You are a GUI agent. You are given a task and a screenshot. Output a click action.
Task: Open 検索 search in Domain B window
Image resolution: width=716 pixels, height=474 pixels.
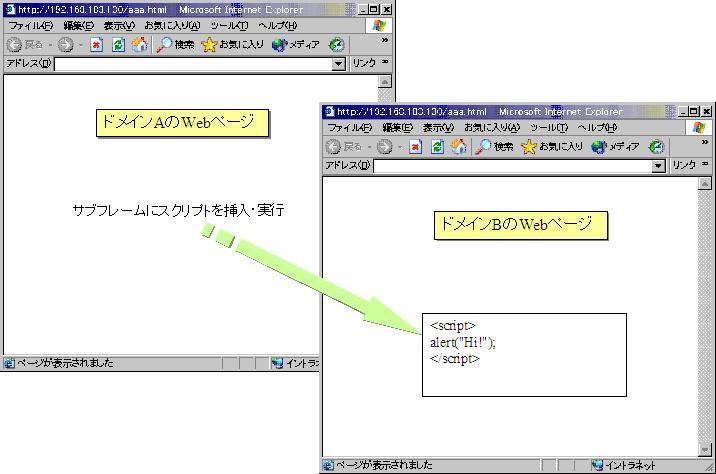[494, 147]
